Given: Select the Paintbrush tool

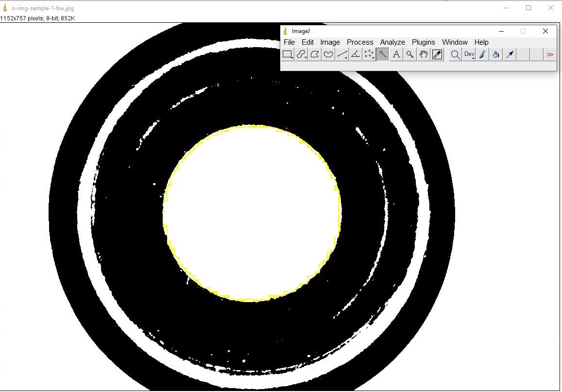Looking at the screenshot, I should 482,54.
